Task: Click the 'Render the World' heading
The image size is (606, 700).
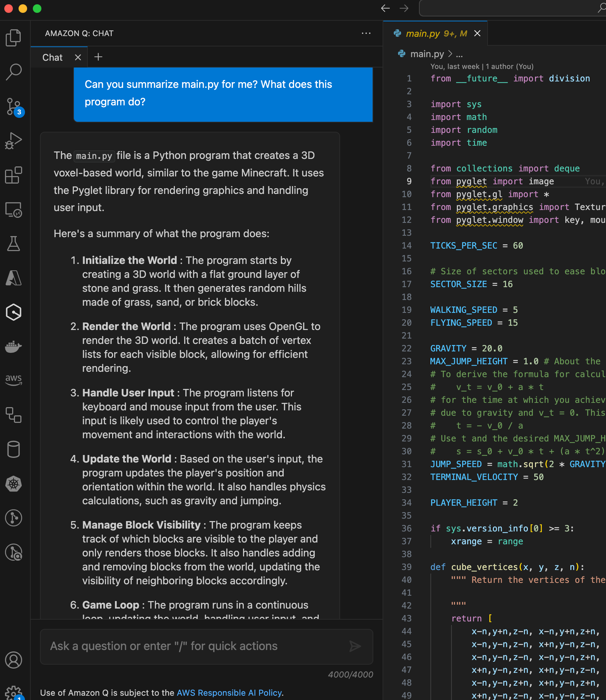Action: (126, 326)
